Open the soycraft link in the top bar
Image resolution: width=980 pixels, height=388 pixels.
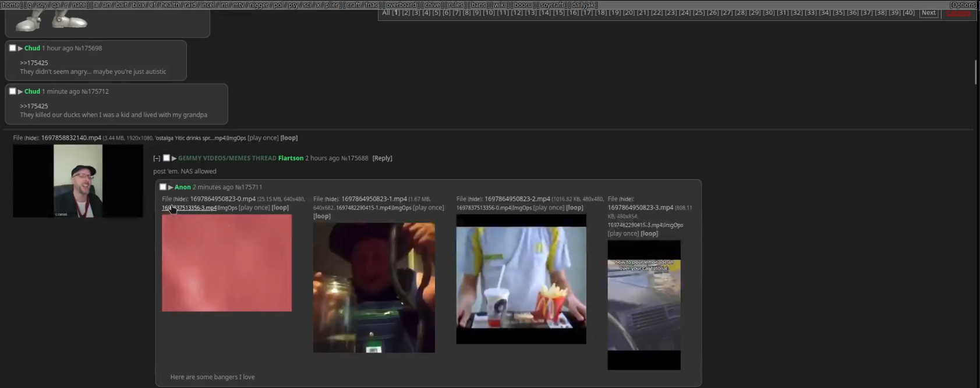coord(552,5)
